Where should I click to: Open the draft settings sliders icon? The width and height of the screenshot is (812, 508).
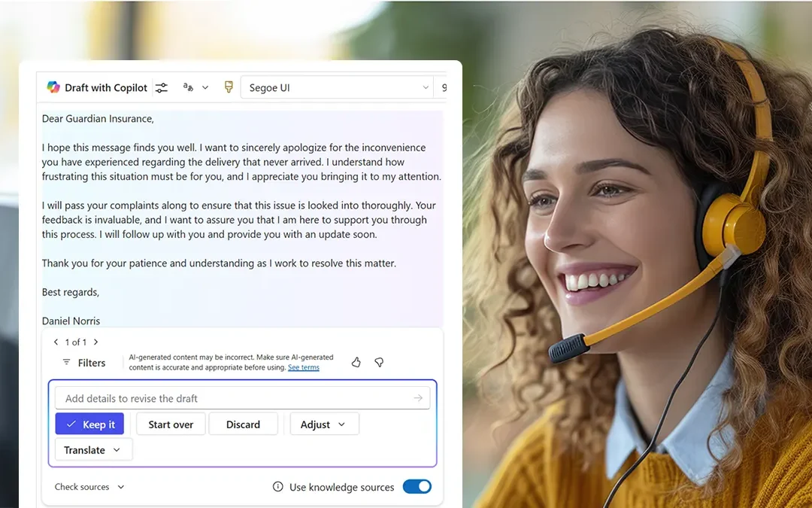162,87
